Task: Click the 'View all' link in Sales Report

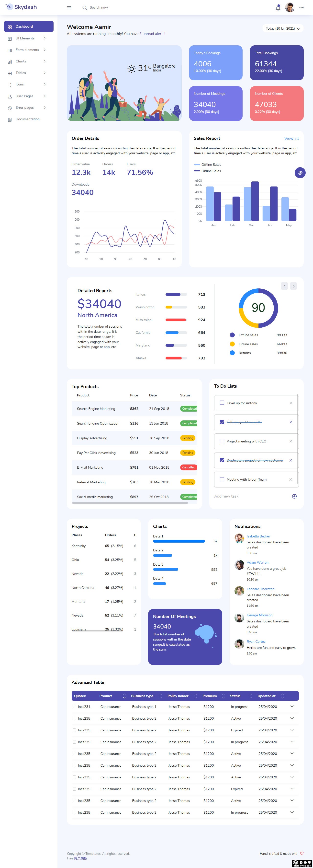Action: pos(291,139)
